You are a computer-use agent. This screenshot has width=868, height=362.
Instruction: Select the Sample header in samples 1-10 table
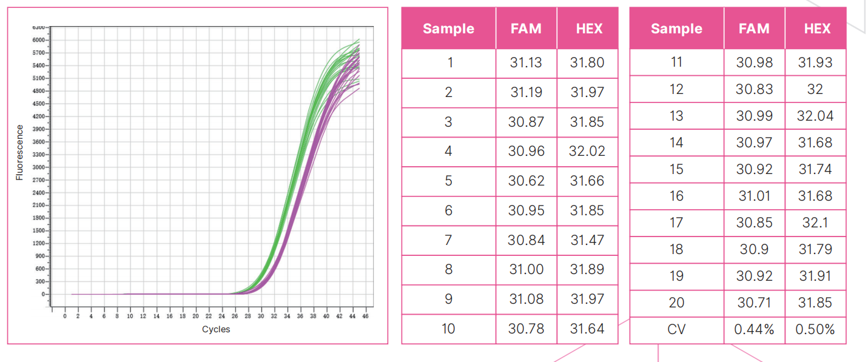click(448, 28)
